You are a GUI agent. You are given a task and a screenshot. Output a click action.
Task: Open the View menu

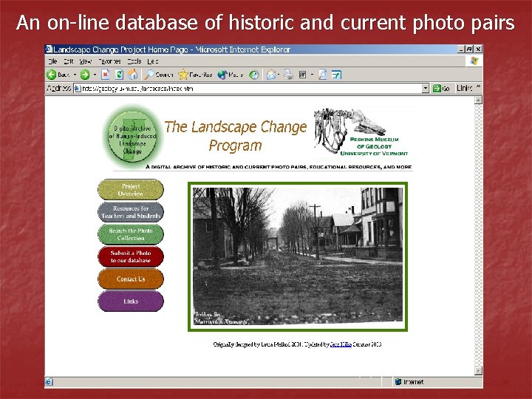click(86, 61)
